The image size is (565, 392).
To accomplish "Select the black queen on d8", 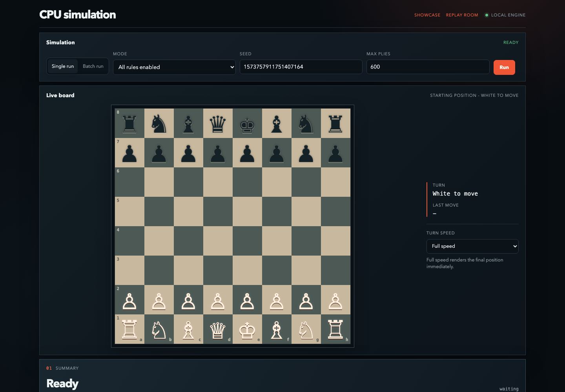I will pyautogui.click(x=218, y=123).
